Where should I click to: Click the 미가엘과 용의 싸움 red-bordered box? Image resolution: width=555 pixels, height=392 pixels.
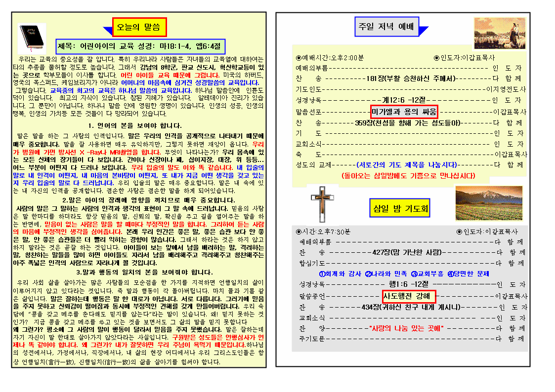[x=404, y=112]
